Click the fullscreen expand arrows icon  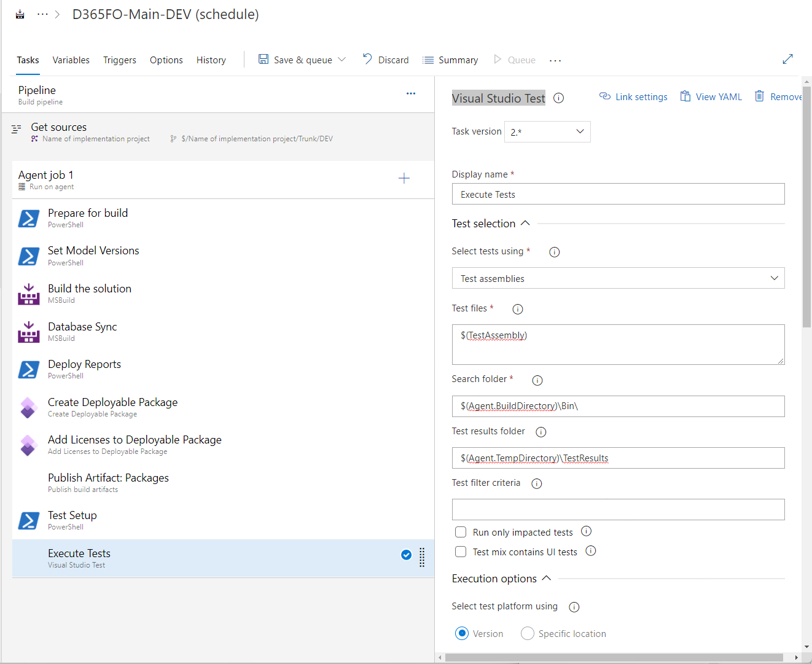[x=787, y=59]
